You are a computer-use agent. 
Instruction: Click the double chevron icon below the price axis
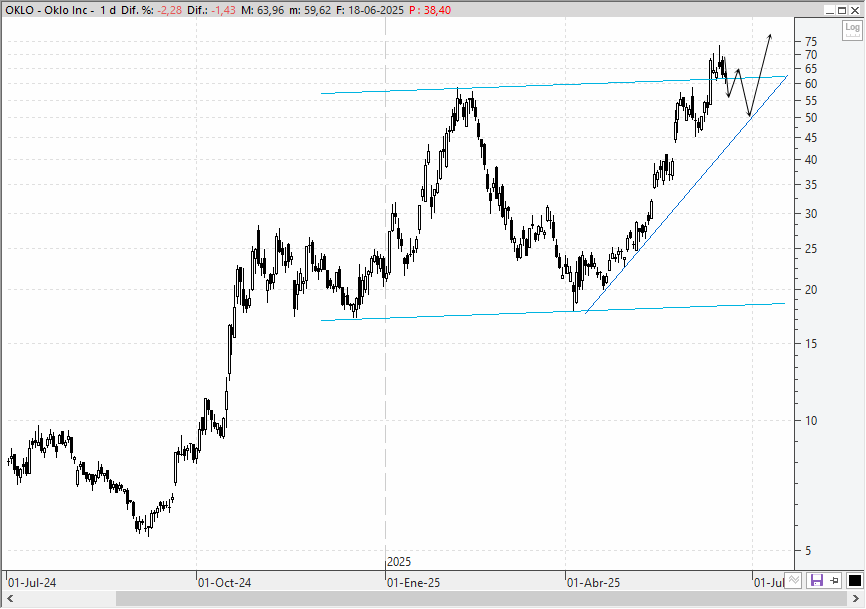(x=794, y=580)
